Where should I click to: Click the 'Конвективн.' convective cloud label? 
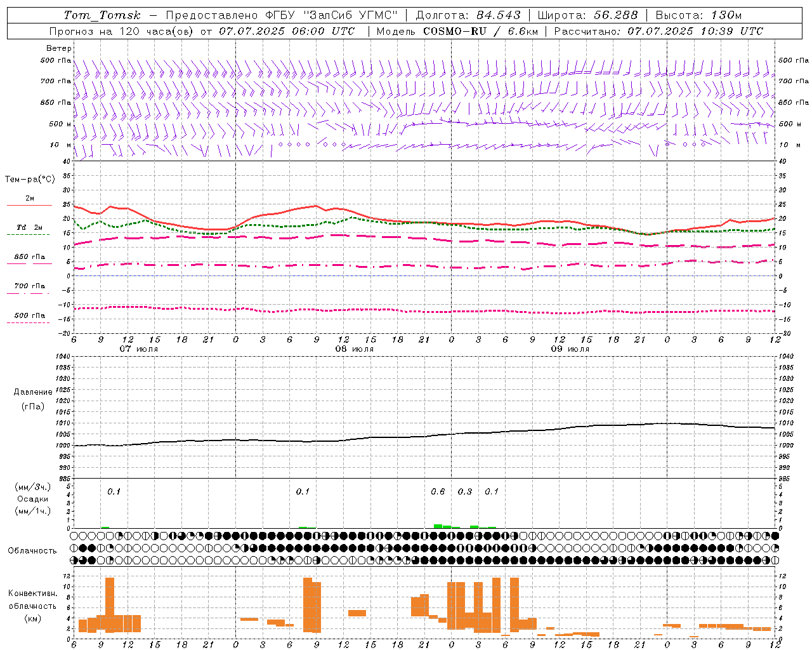pyautogui.click(x=33, y=594)
